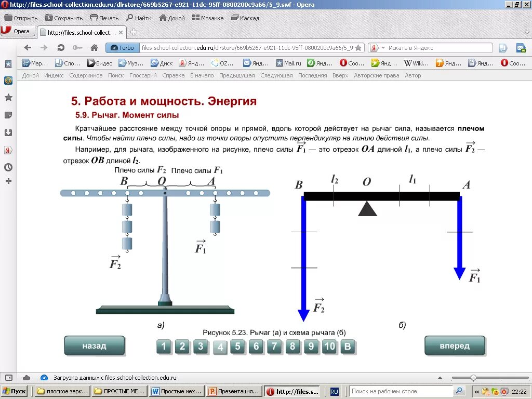
Task: Go to home page icon
Action: [95, 48]
